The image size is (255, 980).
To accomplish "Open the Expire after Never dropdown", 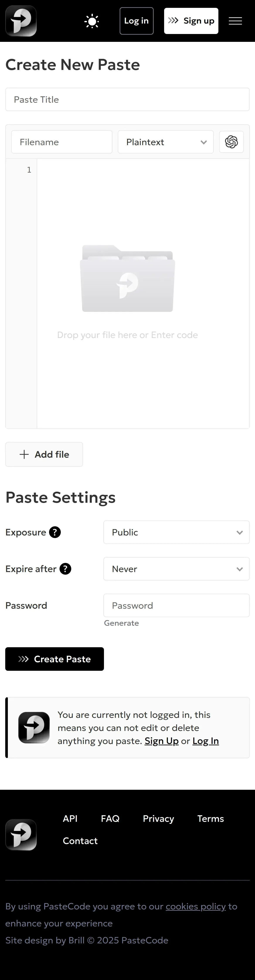I will (x=176, y=569).
